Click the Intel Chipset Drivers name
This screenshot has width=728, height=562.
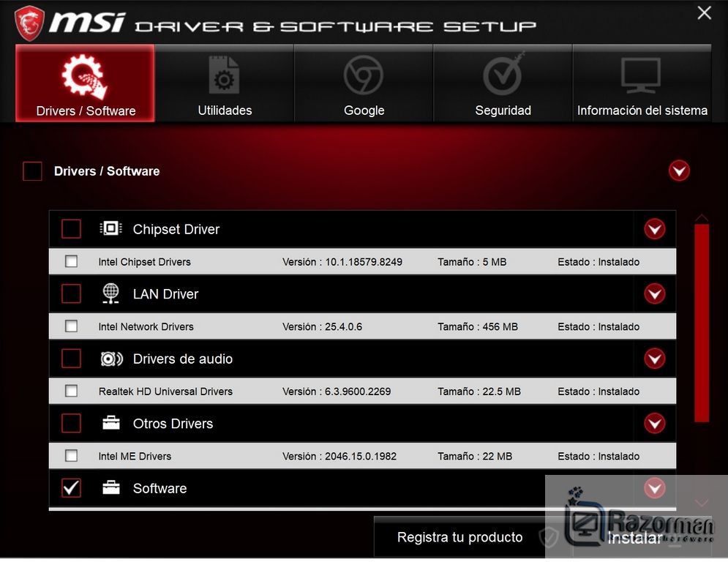click(144, 262)
